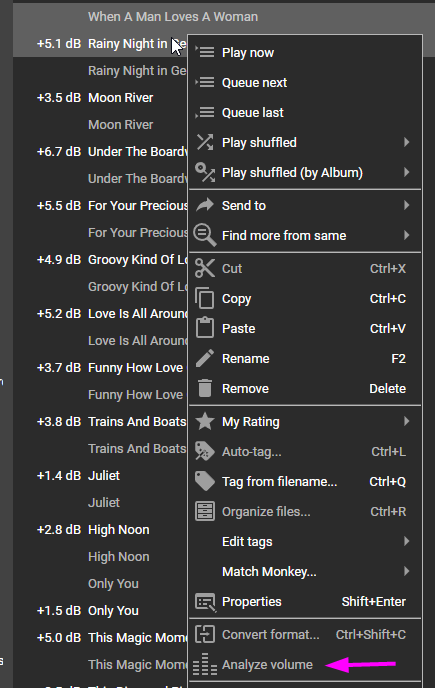Expand the Edit tags submenu arrow

406,541
